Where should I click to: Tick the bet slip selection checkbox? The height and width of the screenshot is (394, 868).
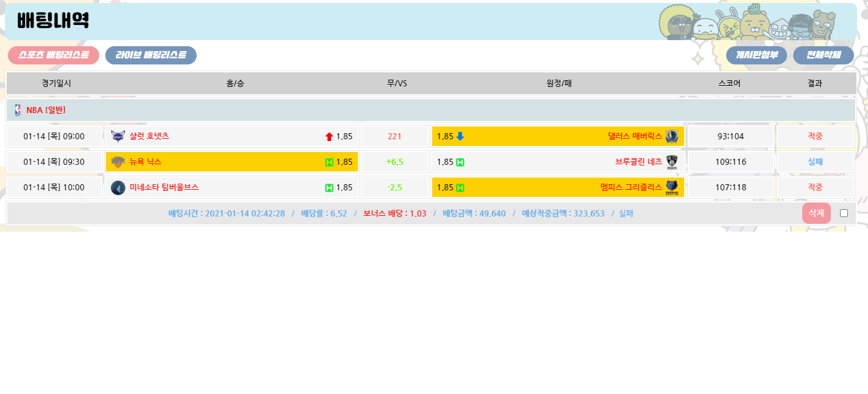coord(844,213)
